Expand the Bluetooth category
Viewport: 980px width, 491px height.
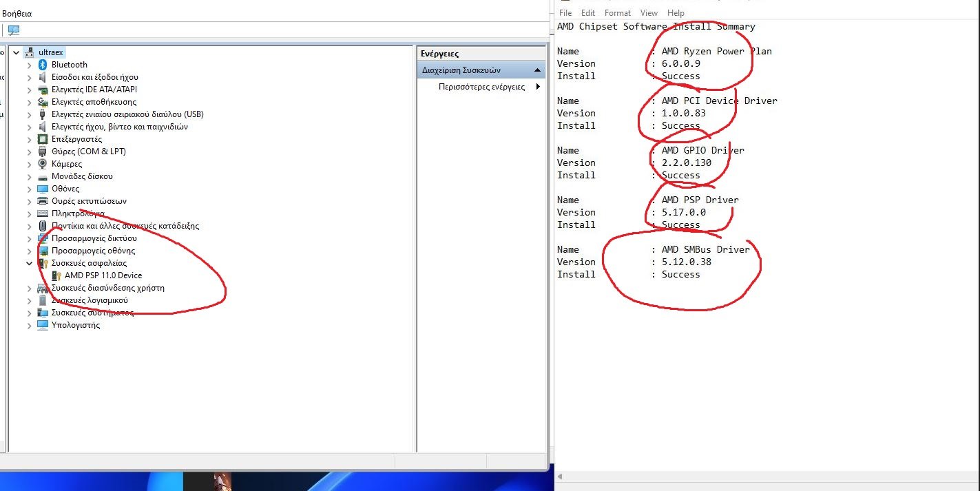pyautogui.click(x=29, y=65)
